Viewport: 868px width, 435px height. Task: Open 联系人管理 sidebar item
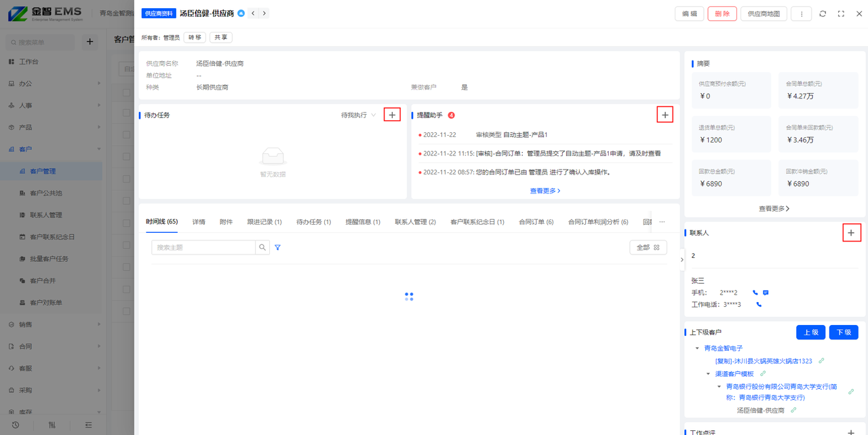[46, 215]
